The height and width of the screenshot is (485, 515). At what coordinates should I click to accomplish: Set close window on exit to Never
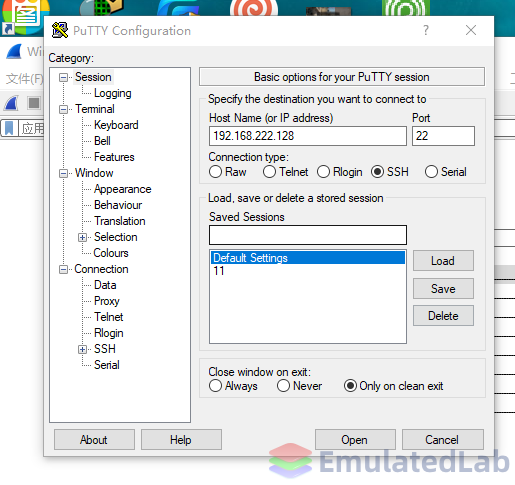(283, 386)
